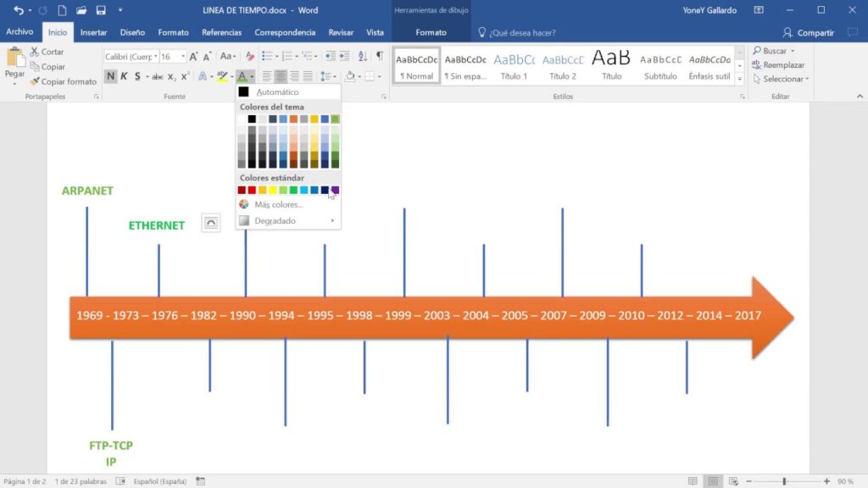Screen dimensions: 868x488
Task: Click the Save icon in quick access toolbar
Action: point(101,10)
